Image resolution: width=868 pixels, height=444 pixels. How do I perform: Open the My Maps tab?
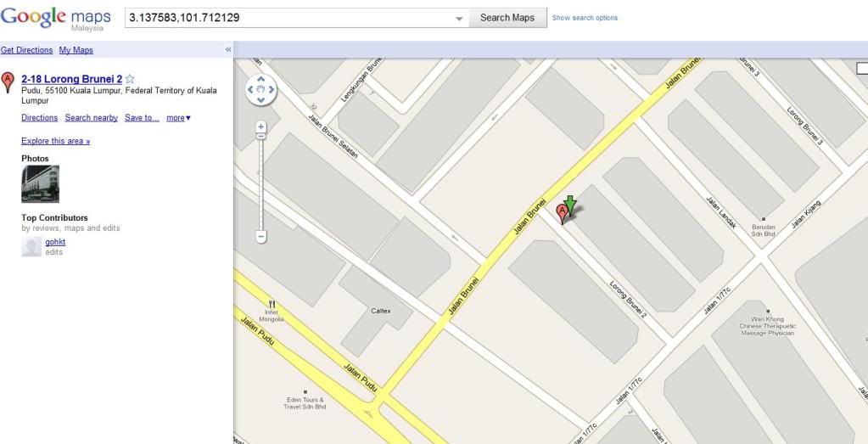(x=76, y=50)
